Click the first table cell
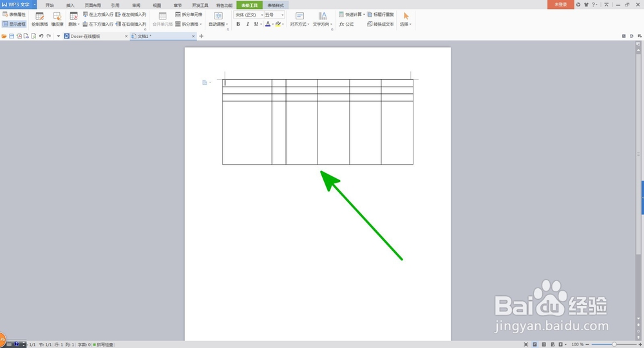This screenshot has width=644, height=348. 247,83
